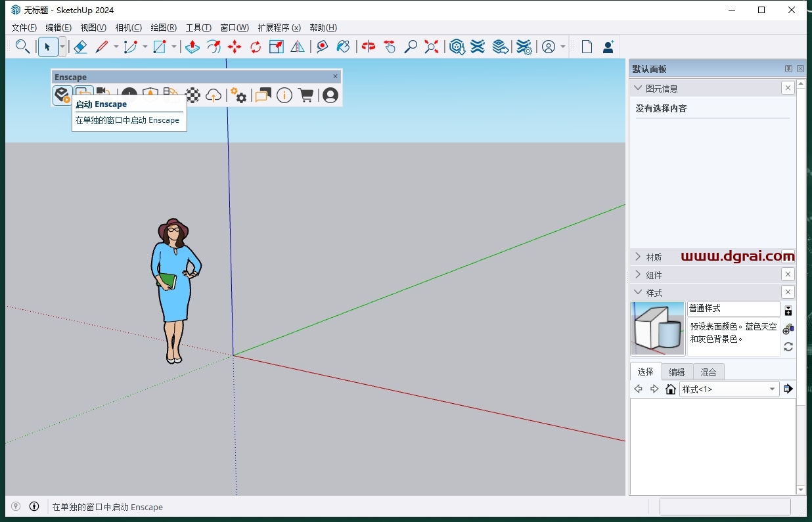
Task: Click the styles details arrow button
Action: [x=788, y=389]
